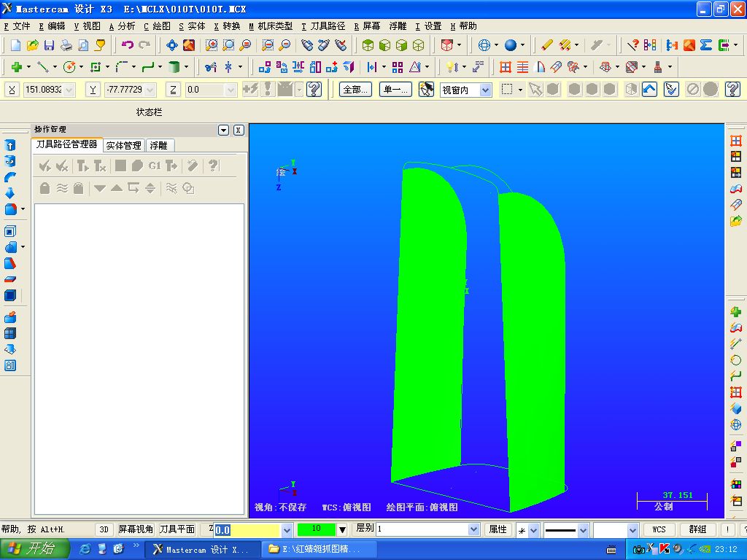
Task: Expand the operations manager panel menu arrow
Action: pos(223,130)
